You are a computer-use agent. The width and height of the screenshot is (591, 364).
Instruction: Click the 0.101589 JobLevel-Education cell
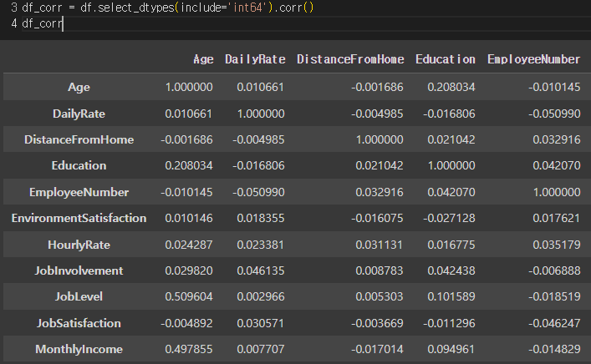[451, 296]
